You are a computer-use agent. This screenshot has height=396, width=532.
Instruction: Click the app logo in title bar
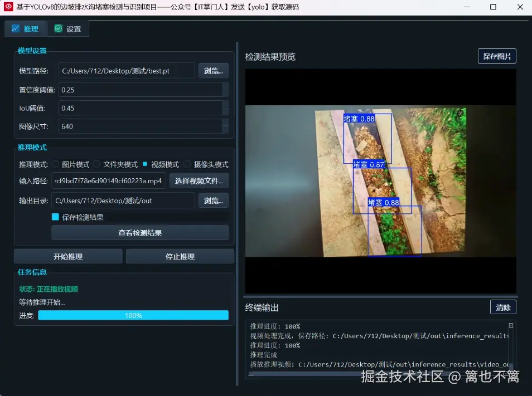click(x=8, y=7)
